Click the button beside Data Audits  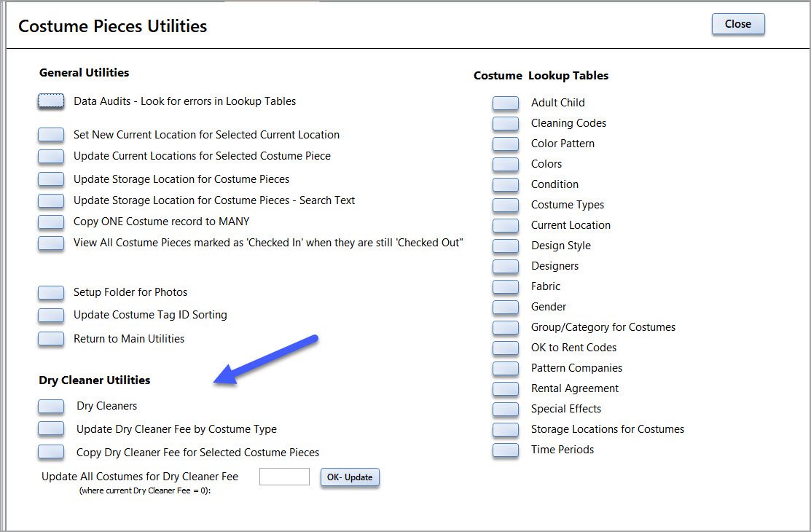51,101
